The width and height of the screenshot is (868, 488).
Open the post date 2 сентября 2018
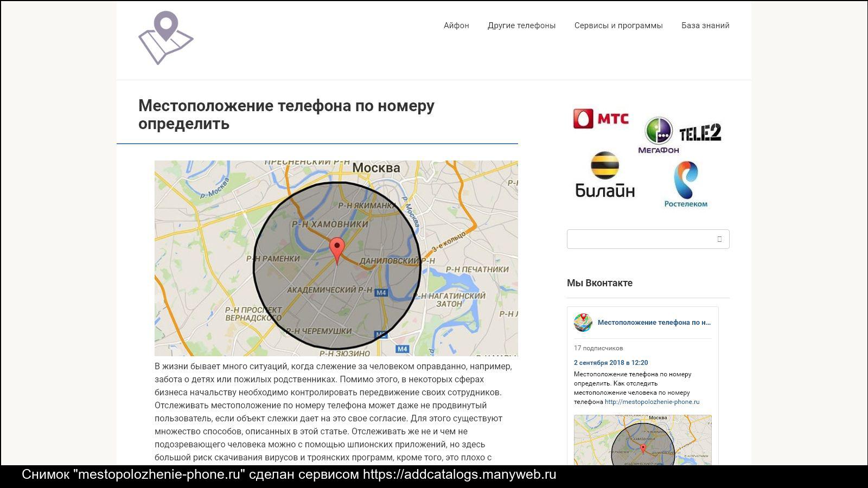[x=611, y=363]
